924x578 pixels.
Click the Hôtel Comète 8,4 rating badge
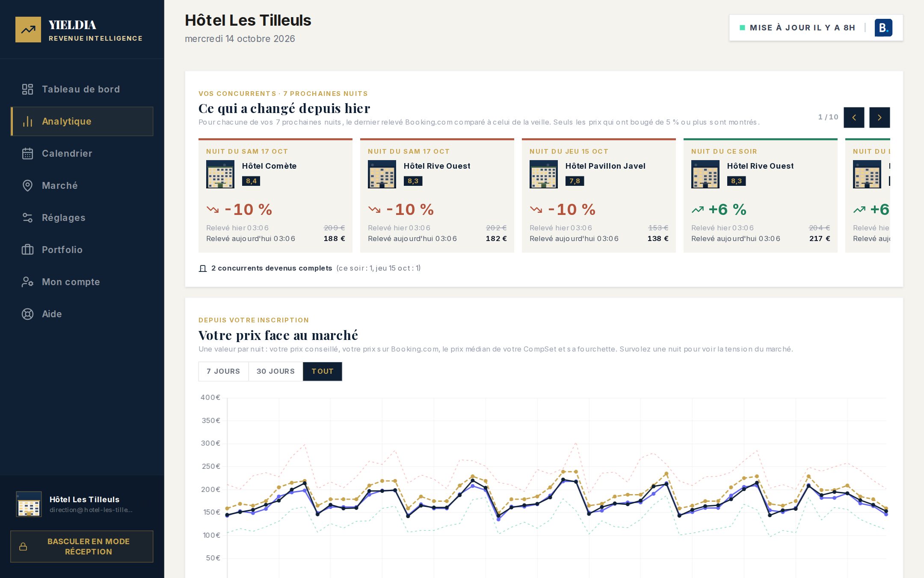tap(251, 181)
